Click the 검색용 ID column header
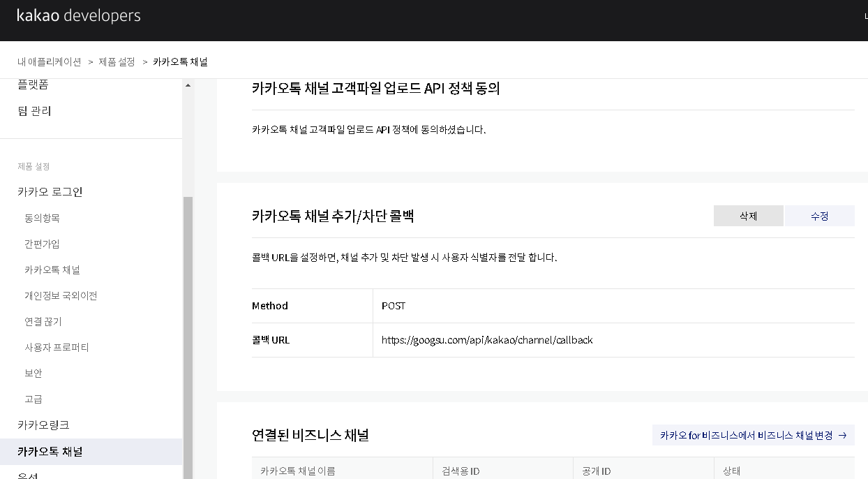 [x=461, y=471]
